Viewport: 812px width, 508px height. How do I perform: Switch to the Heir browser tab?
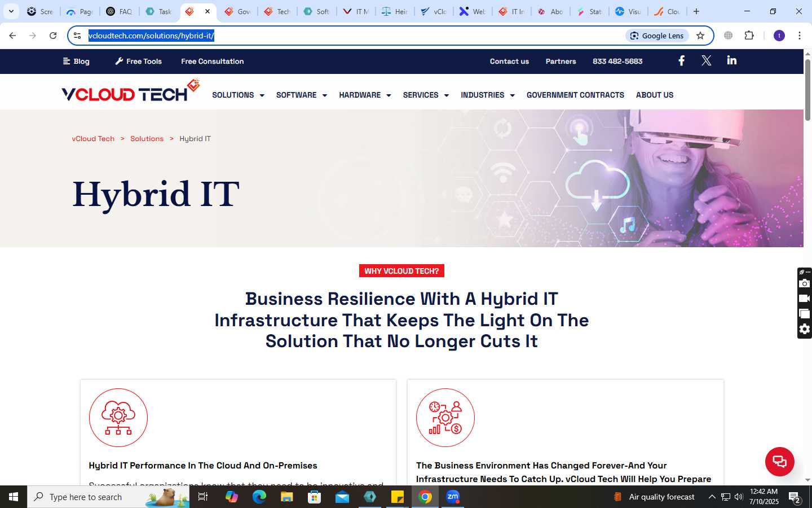[394, 11]
